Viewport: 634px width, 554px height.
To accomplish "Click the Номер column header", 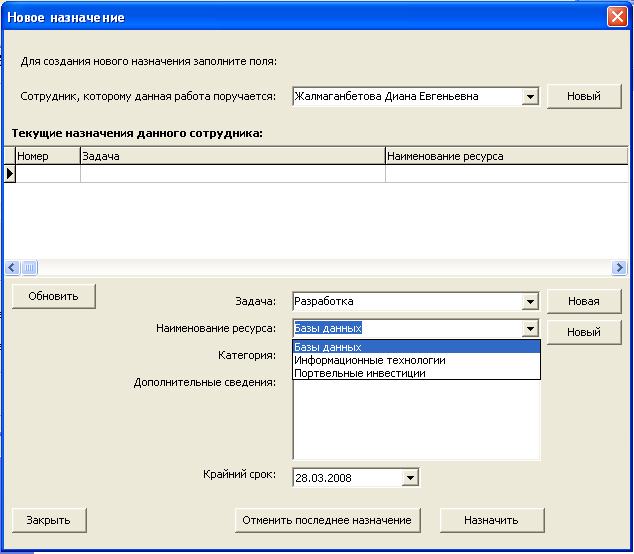I will tap(48, 156).
